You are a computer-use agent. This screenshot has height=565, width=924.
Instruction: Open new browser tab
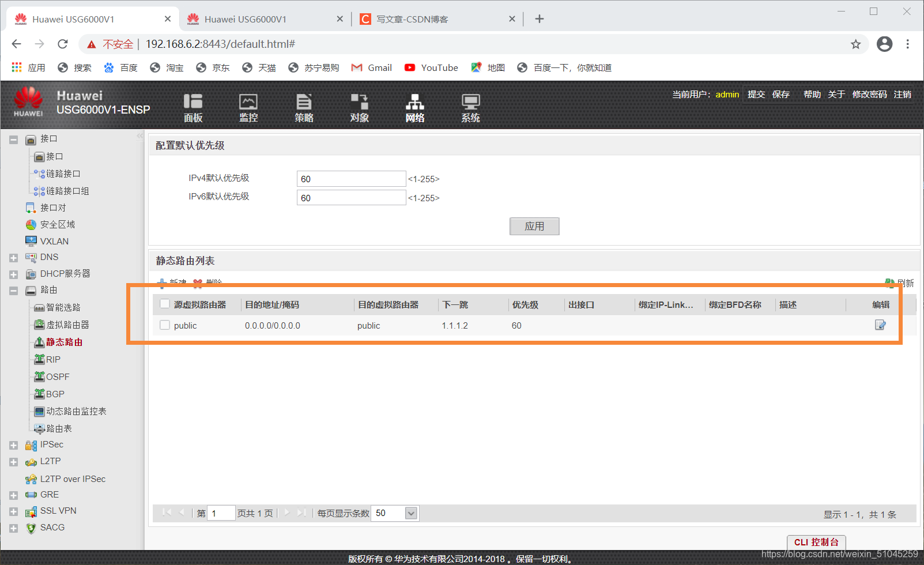539,19
